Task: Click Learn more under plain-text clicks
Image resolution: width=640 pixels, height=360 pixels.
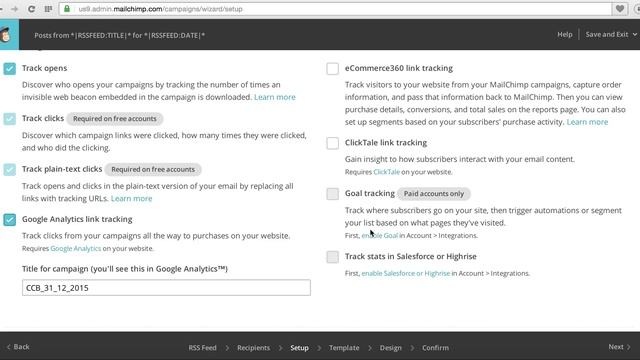Action: tap(131, 198)
